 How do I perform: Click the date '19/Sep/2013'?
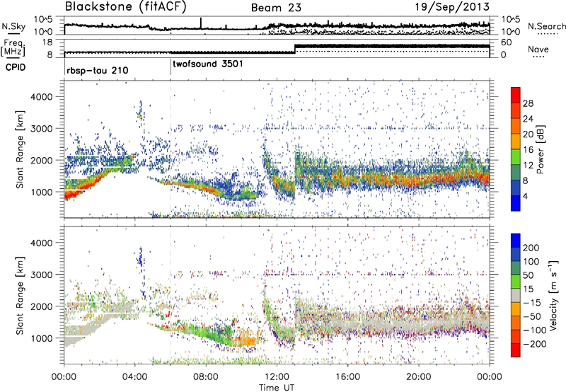point(452,6)
